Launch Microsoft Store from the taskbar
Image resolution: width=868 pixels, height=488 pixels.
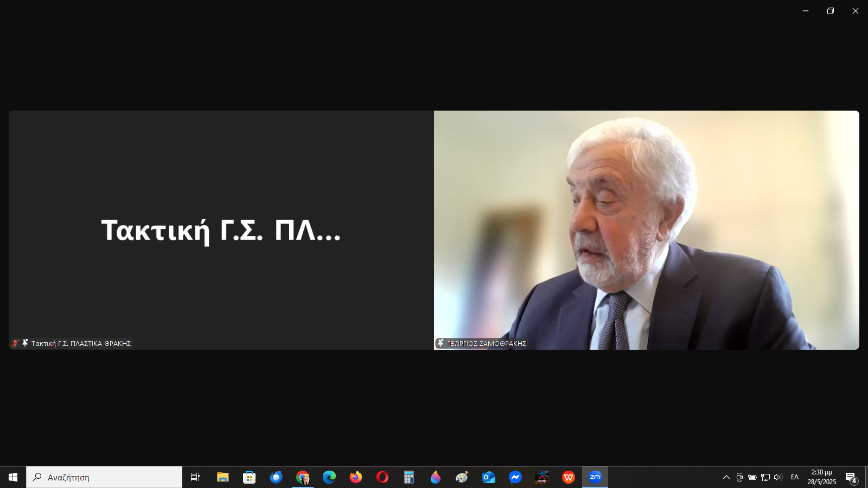click(x=249, y=477)
